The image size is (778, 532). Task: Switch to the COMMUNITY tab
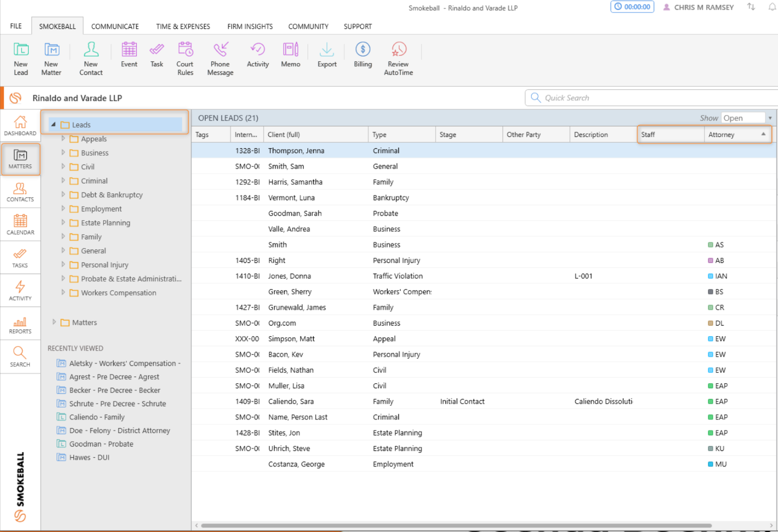tap(308, 26)
